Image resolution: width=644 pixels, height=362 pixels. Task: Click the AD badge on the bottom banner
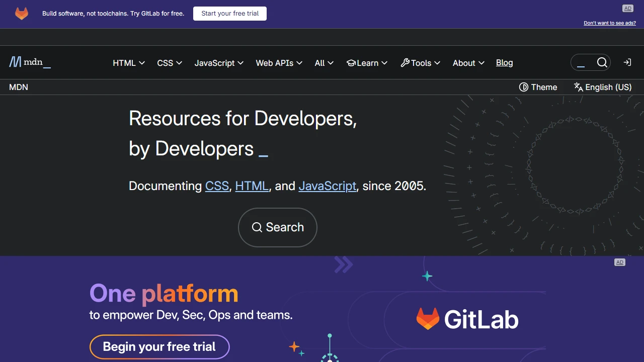pyautogui.click(x=619, y=262)
